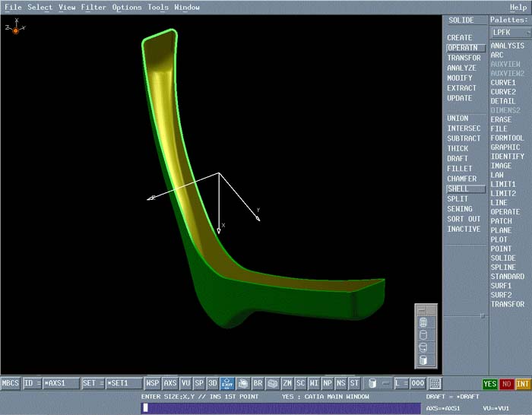Toggle the NP button in bottom toolbar
The image size is (532, 415).
pyautogui.click(x=328, y=384)
